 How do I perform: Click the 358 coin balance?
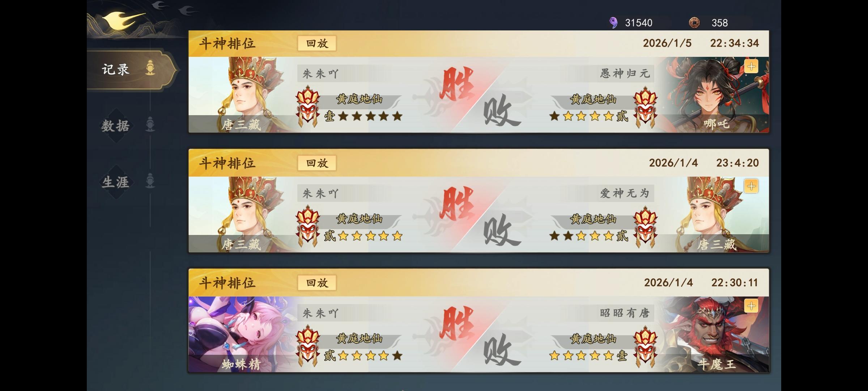[x=719, y=23]
